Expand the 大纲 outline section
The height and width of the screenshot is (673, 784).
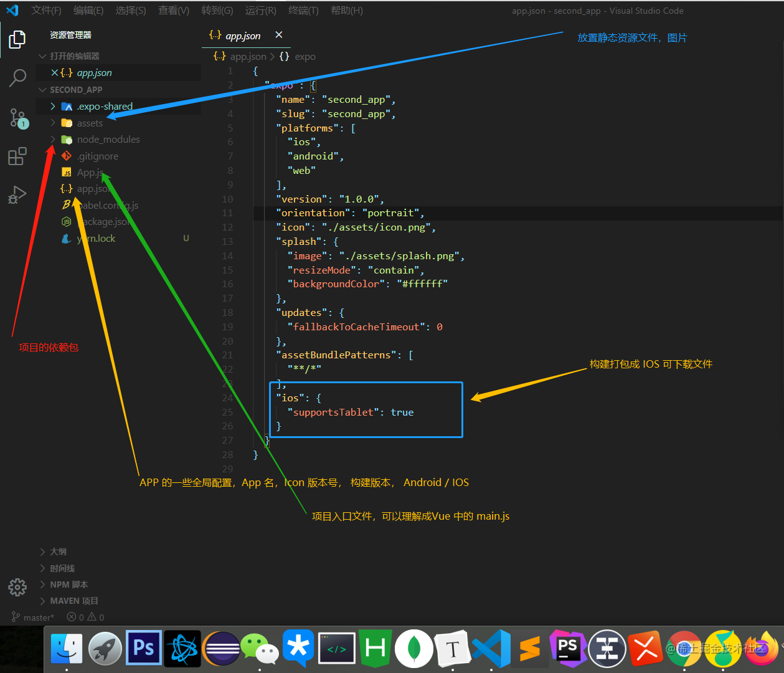point(58,551)
